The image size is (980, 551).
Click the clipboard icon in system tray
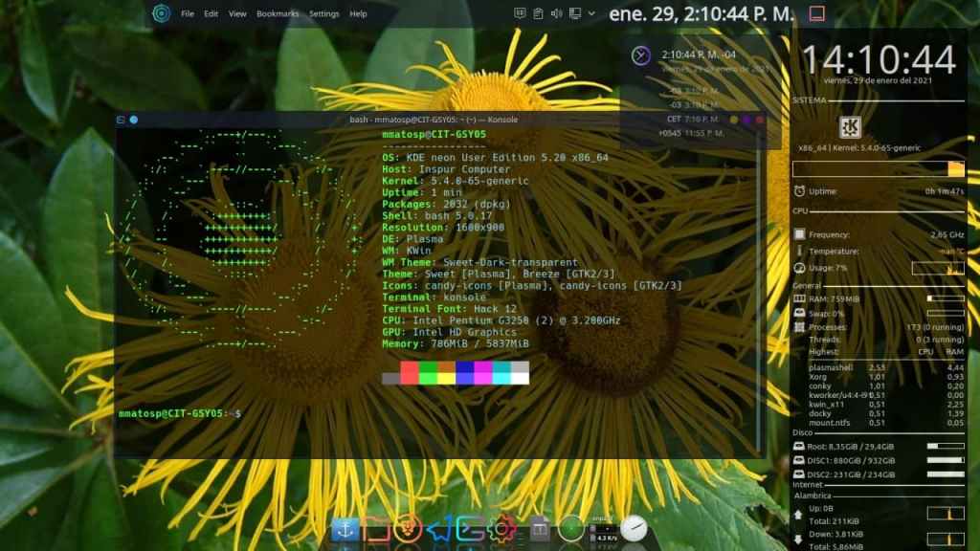(538, 13)
